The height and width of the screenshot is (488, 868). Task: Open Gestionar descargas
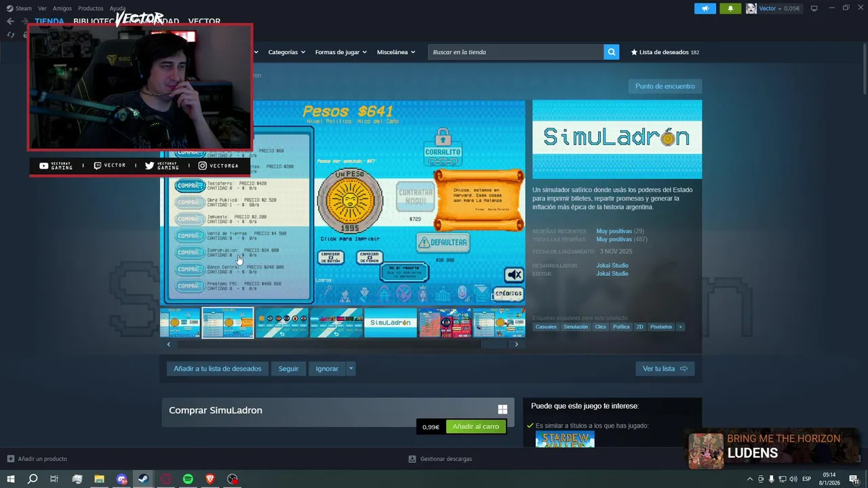pos(440,459)
